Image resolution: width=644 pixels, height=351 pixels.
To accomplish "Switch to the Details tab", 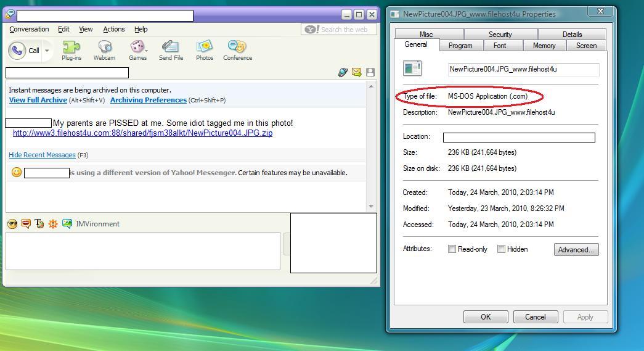I will 572,34.
